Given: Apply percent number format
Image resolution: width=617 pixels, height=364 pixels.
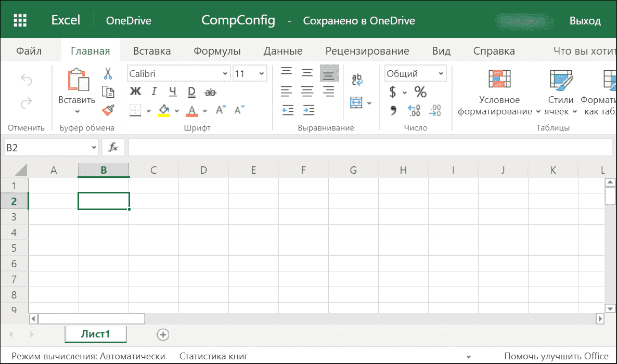Looking at the screenshot, I should coord(421,92).
